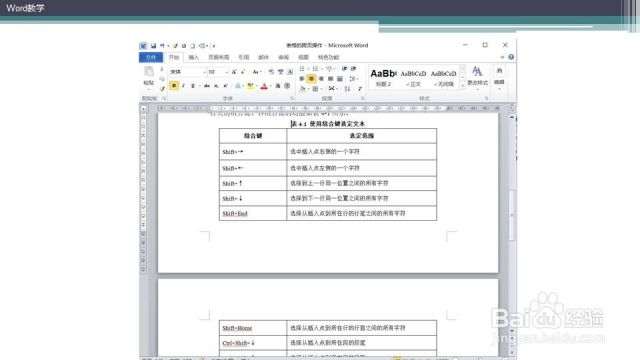Apply the red font color button

tap(264, 86)
